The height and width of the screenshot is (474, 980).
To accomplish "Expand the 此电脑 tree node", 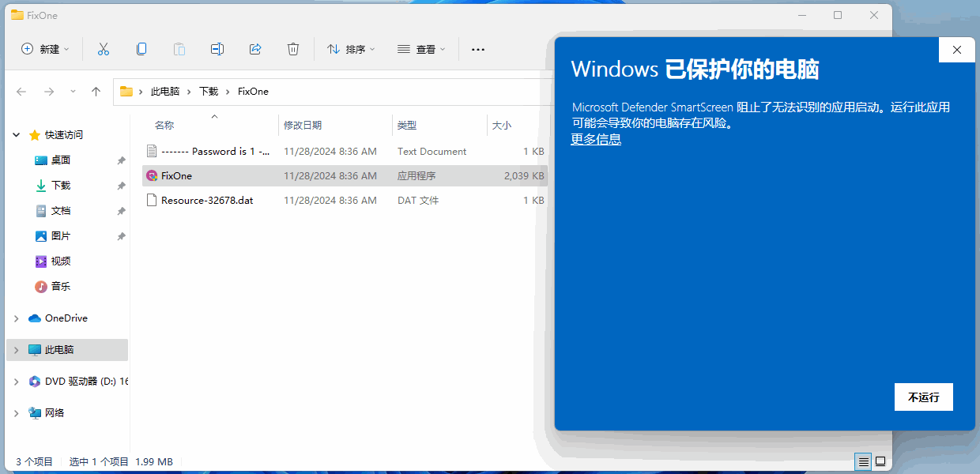I will click(17, 350).
